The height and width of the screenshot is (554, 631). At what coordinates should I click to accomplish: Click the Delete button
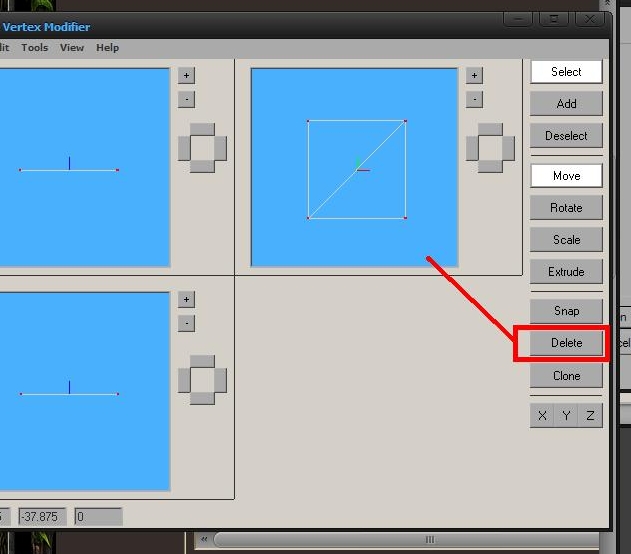[x=566, y=343]
